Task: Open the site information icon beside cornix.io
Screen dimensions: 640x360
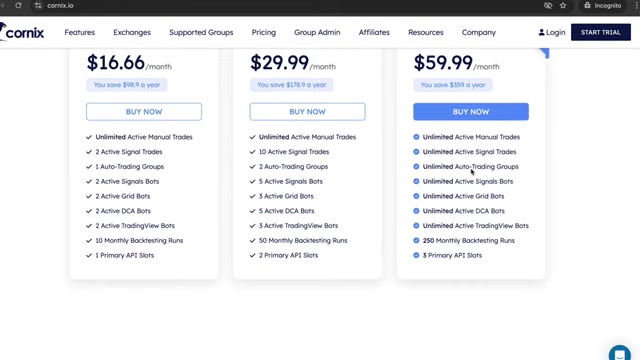Action: pos(38,6)
